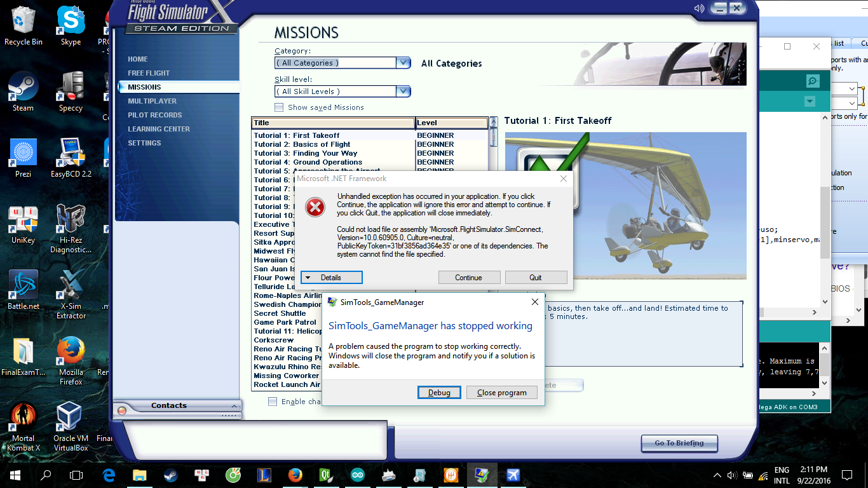Open the Action Center notifications icon
The height and width of the screenshot is (488, 868).
click(x=846, y=475)
